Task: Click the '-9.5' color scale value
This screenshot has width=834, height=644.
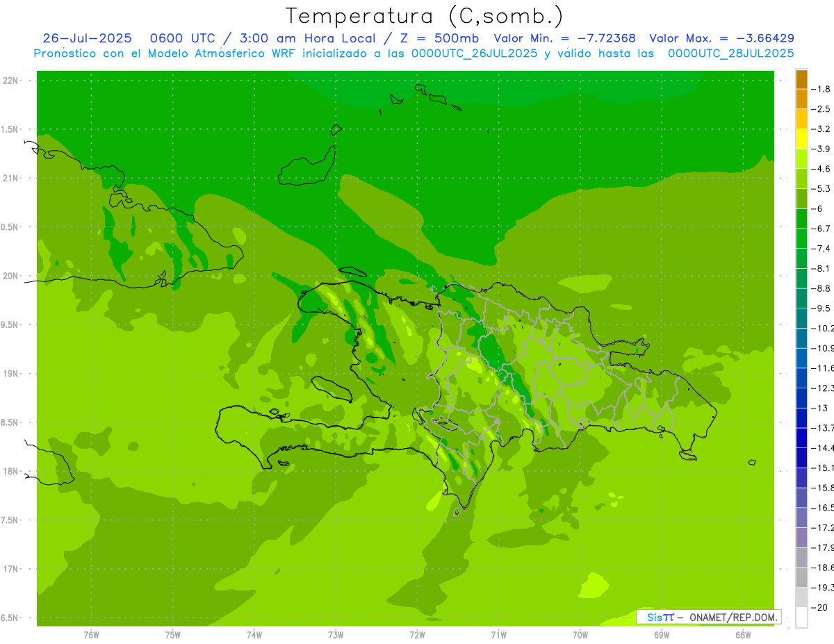Action: (x=821, y=308)
